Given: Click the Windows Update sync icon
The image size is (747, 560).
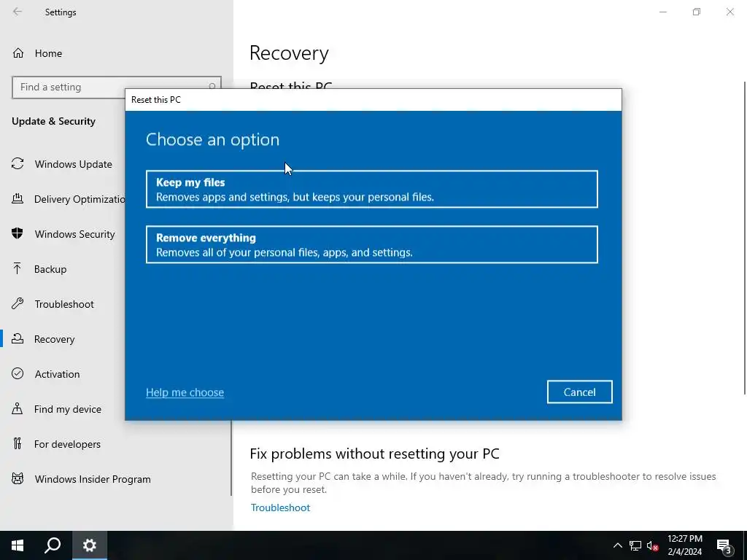Looking at the screenshot, I should pyautogui.click(x=18, y=164).
